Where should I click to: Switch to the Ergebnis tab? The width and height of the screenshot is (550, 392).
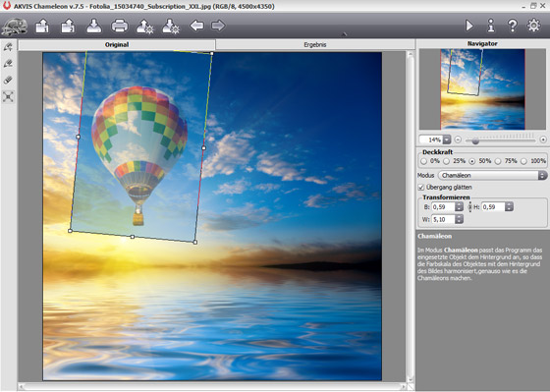315,44
